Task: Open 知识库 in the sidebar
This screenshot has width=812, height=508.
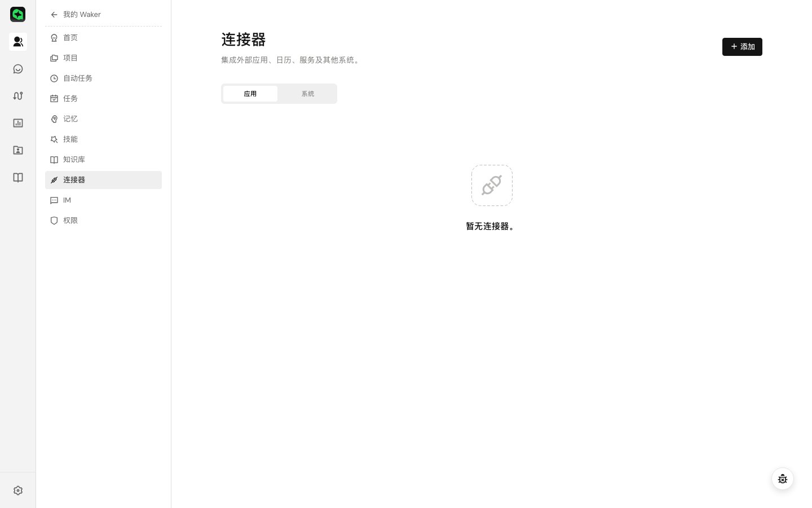Action: pyautogui.click(x=103, y=160)
